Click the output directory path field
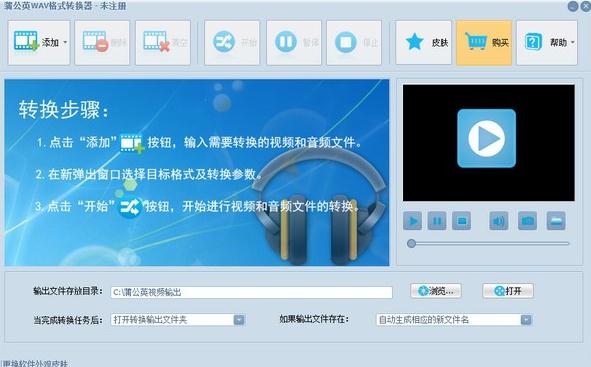Viewport: 591px width, 367px height. [x=251, y=292]
